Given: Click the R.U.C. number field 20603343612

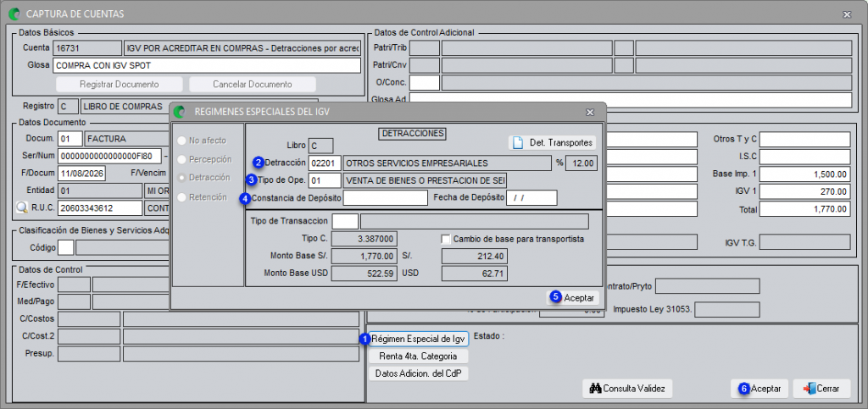Looking at the screenshot, I should coord(100,208).
